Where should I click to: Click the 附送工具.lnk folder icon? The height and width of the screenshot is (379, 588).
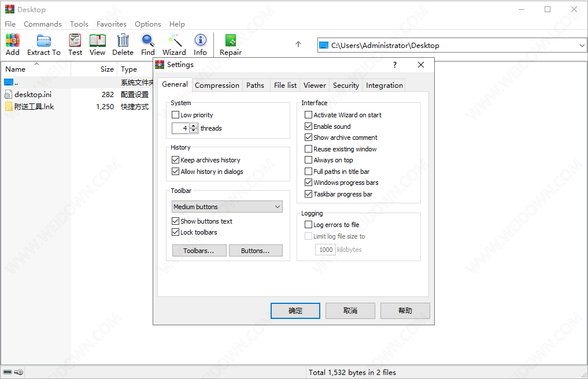click(x=9, y=107)
